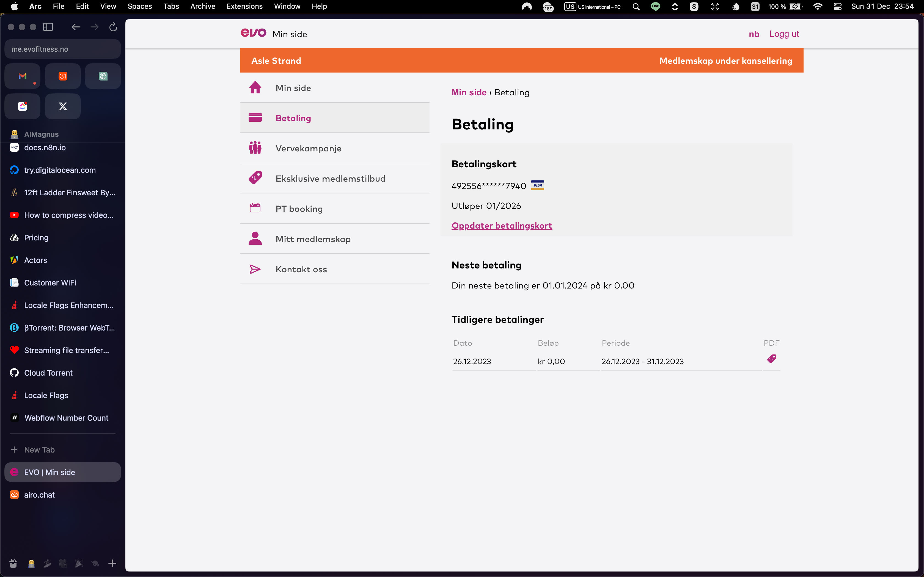Click the me.evofitness.no address field

[63, 49]
